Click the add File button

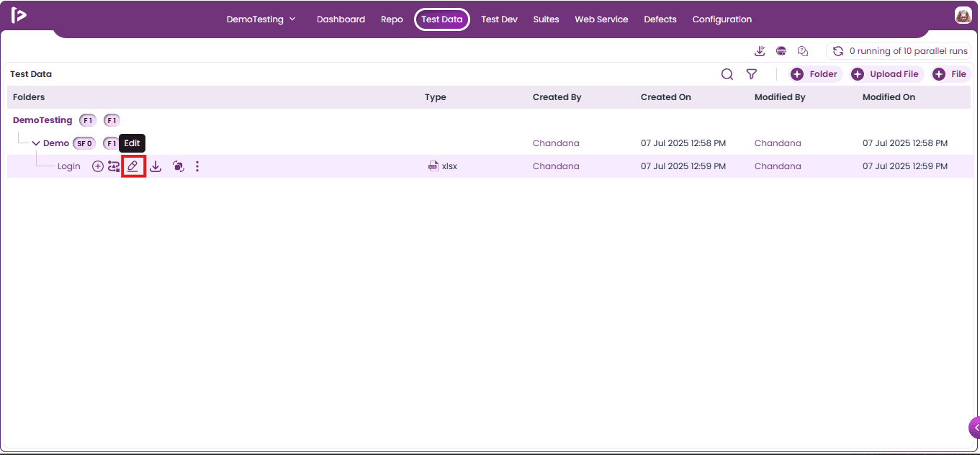point(950,74)
